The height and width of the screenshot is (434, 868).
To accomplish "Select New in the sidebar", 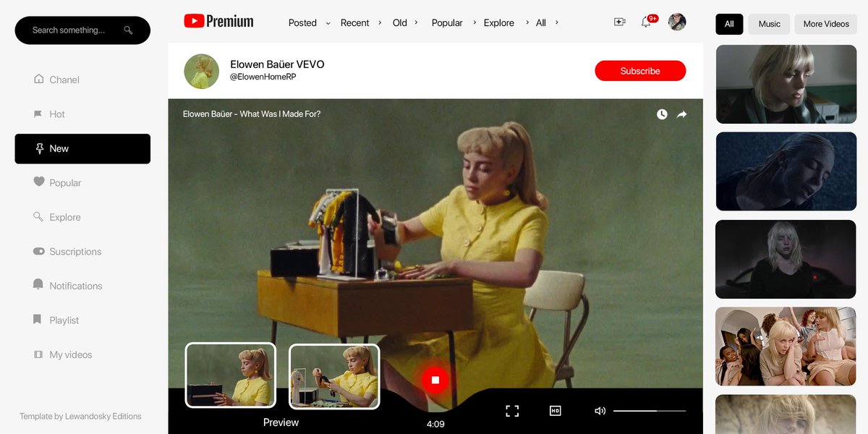I will point(82,148).
